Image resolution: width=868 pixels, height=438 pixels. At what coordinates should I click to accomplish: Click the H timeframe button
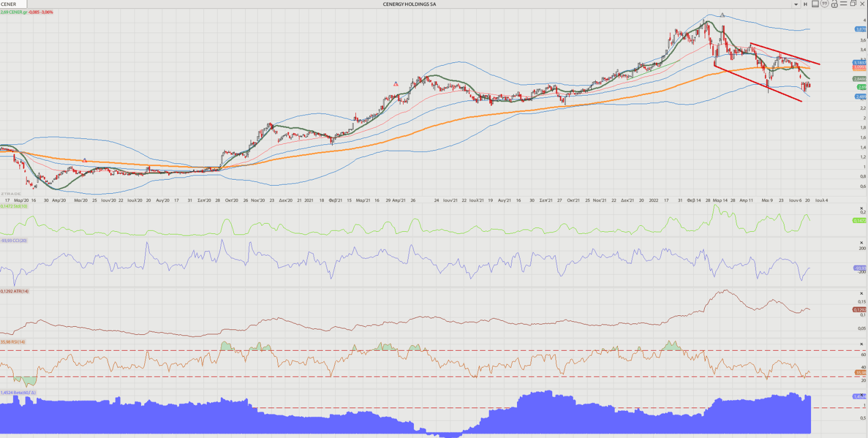click(805, 4)
